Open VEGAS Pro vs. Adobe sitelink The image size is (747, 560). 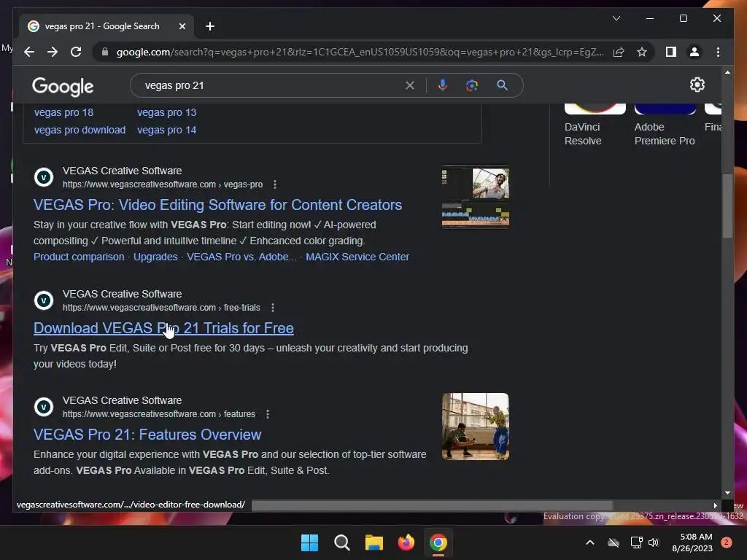pos(241,257)
